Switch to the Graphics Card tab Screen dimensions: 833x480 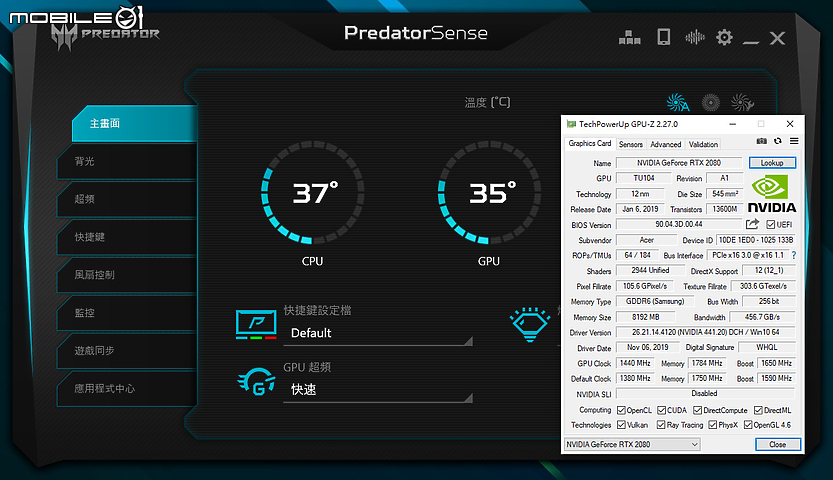pos(590,143)
